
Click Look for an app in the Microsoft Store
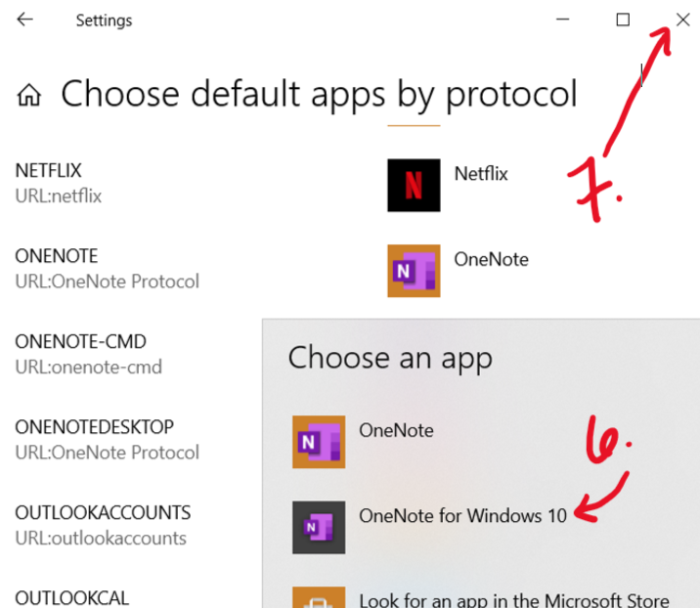pos(513,600)
